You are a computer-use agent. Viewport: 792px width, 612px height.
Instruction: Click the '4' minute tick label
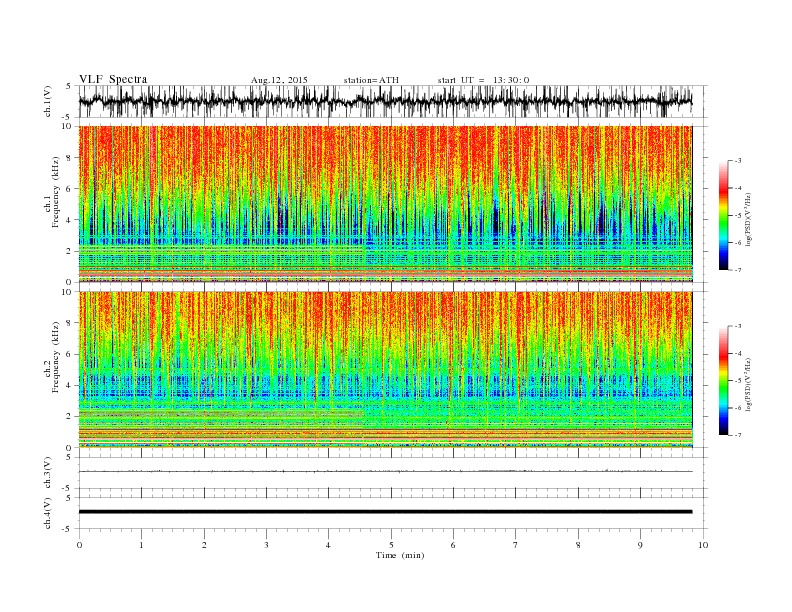328,545
